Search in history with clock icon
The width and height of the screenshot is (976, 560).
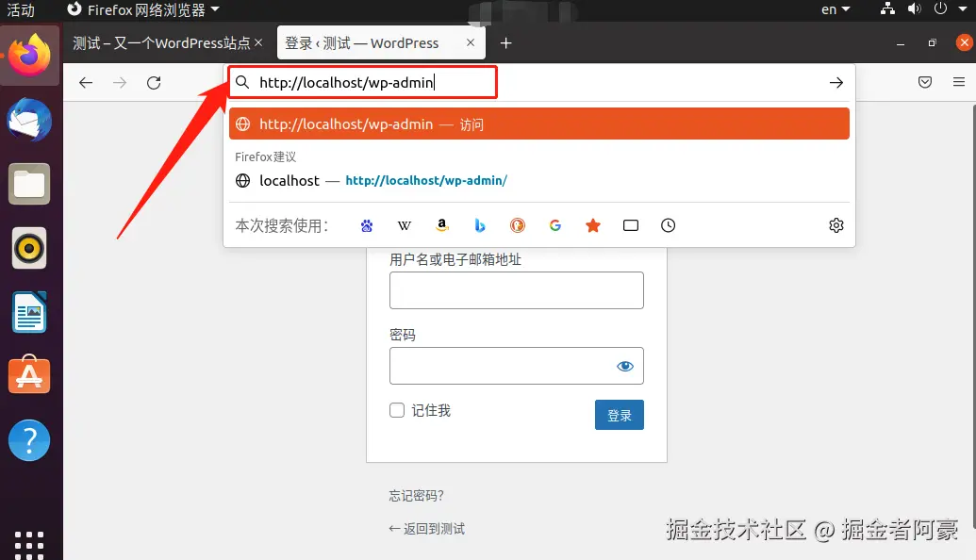(668, 225)
